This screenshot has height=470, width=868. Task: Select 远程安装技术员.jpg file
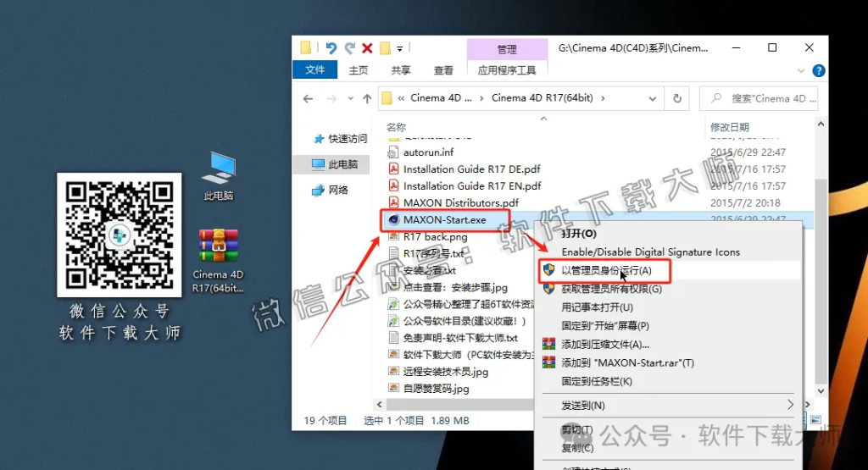coord(446,372)
